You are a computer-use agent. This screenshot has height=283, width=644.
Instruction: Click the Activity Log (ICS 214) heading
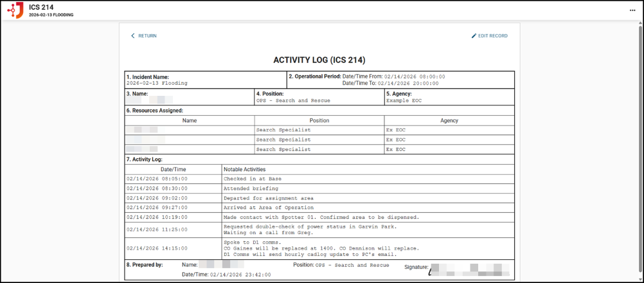[319, 60]
